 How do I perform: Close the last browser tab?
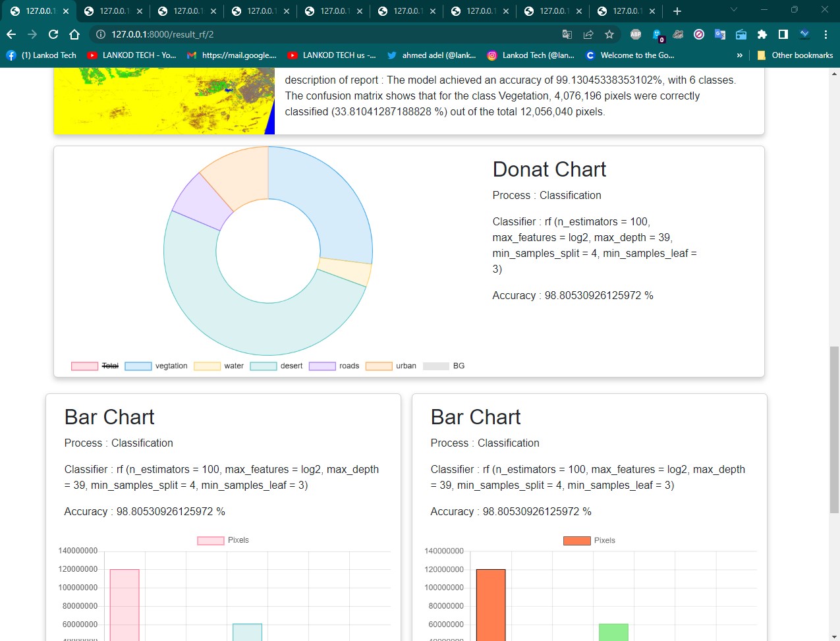pyautogui.click(x=652, y=11)
